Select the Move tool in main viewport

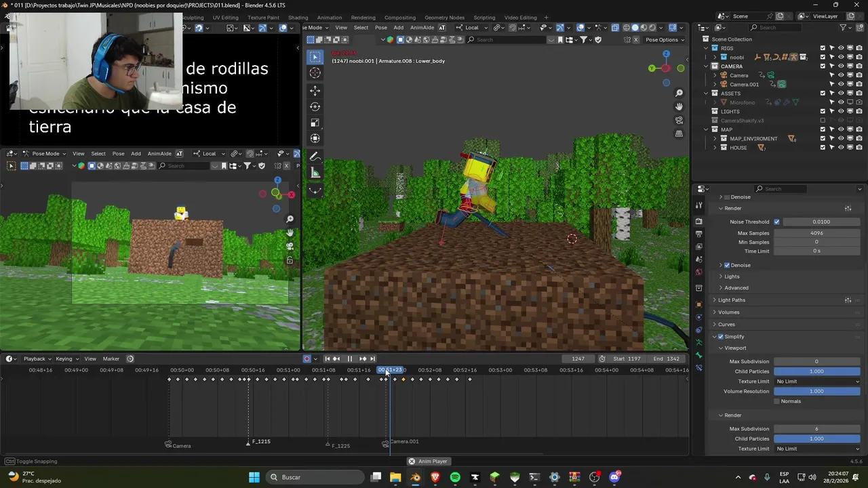click(315, 90)
